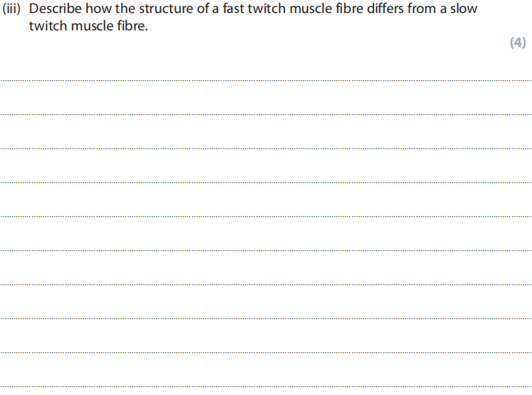Click the first dotted answer line
Screen dimensions: 532x395
266,80
